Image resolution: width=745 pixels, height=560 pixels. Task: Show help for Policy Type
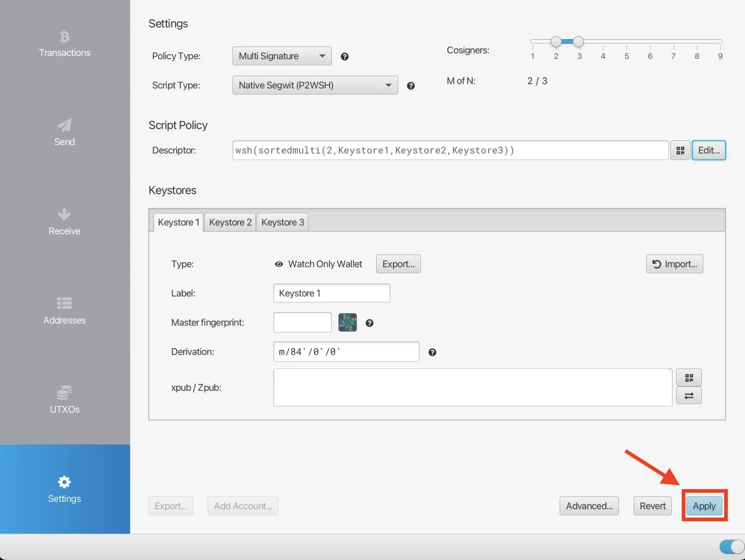coord(345,56)
